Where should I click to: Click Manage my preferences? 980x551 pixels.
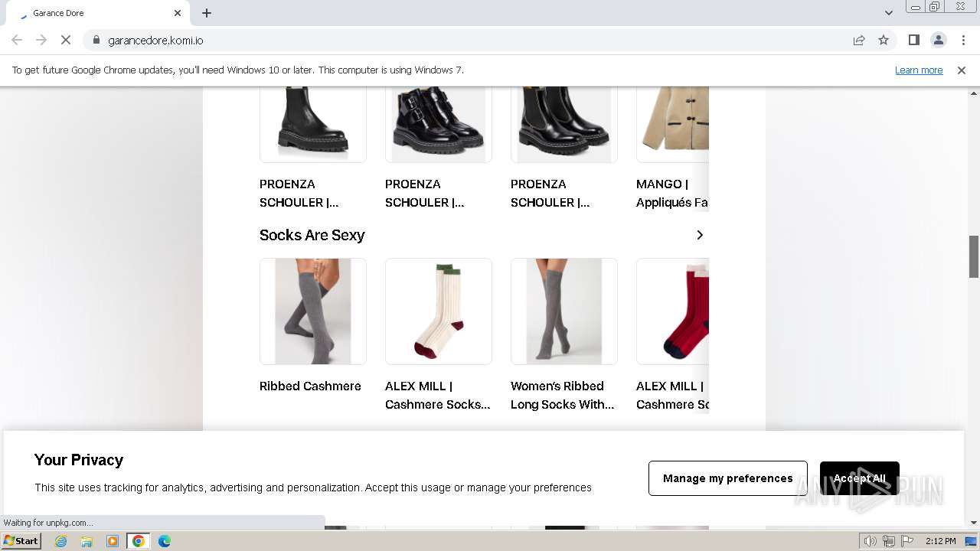pyautogui.click(x=728, y=478)
